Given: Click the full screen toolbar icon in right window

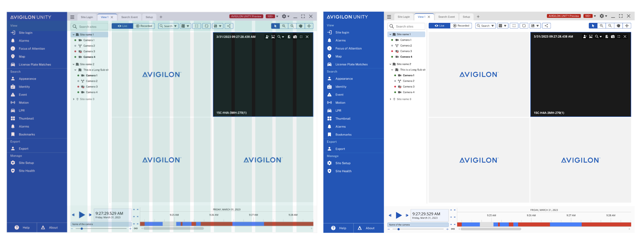Looking at the screenshot, I should click(x=514, y=26).
